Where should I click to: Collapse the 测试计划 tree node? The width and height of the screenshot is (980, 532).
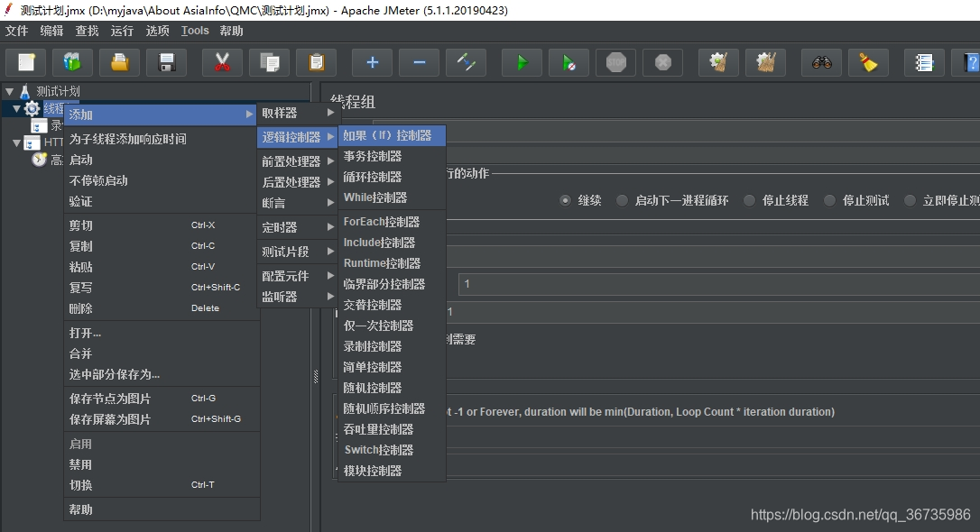[x=9, y=92]
